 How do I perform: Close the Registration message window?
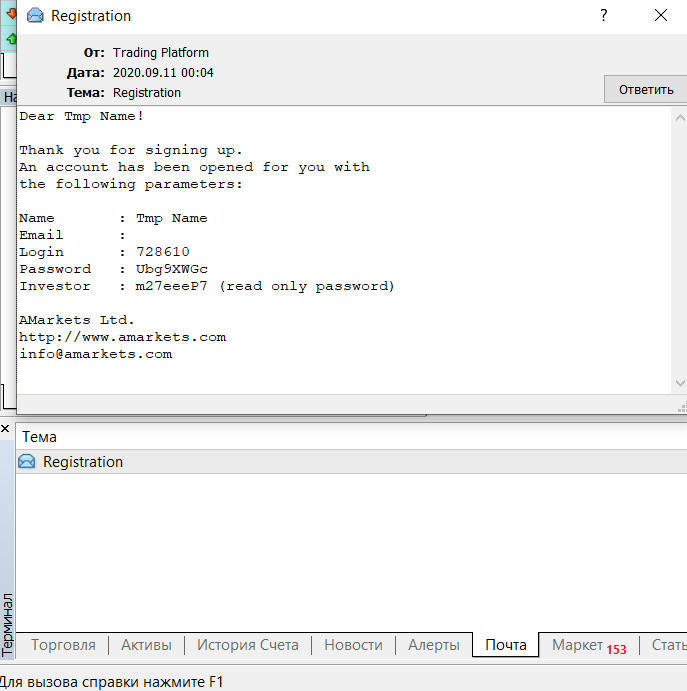[x=661, y=15]
